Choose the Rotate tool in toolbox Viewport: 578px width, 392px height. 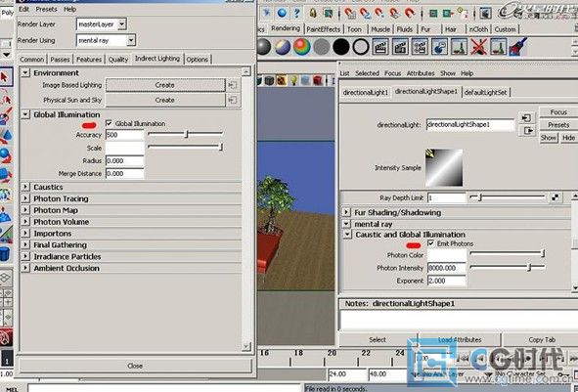(5, 155)
